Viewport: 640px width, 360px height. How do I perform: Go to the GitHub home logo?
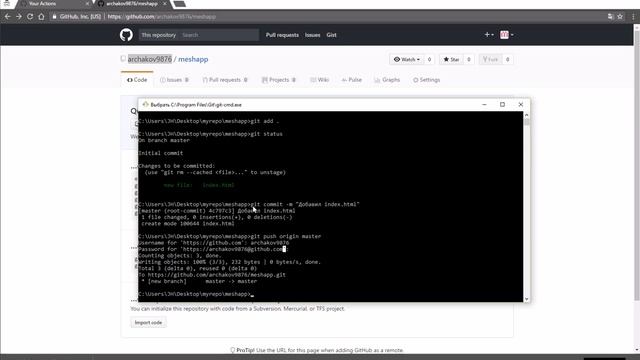[x=126, y=35]
